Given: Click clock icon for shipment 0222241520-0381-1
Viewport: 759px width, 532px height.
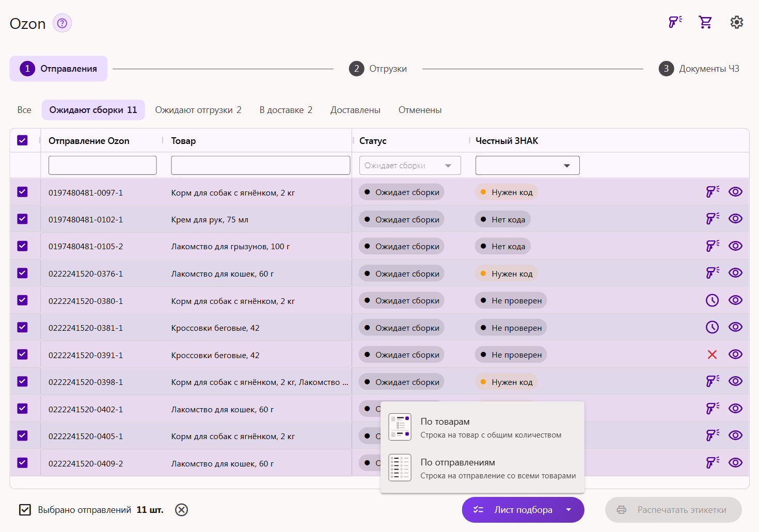Looking at the screenshot, I should [713, 327].
